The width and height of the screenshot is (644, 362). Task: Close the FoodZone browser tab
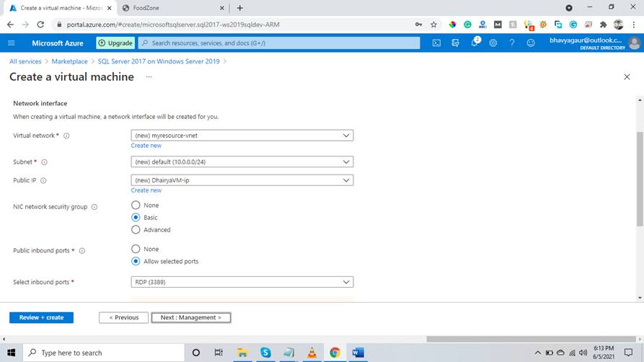[222, 8]
